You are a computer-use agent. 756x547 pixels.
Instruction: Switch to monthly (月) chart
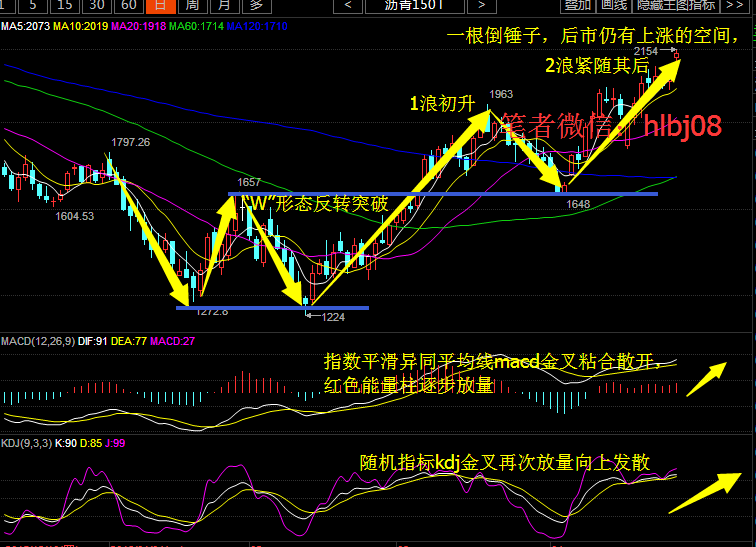(223, 5)
